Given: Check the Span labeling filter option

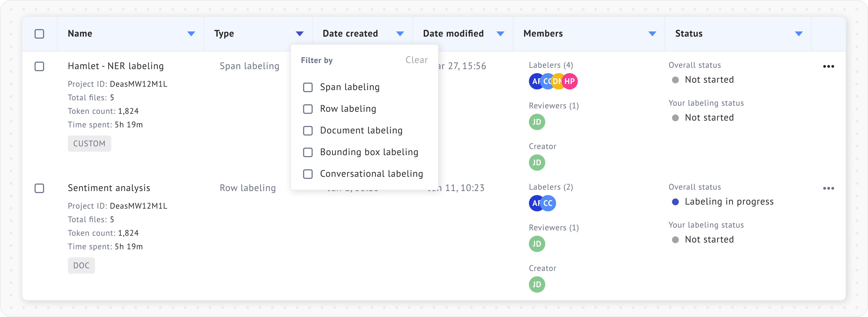Looking at the screenshot, I should click(x=308, y=87).
